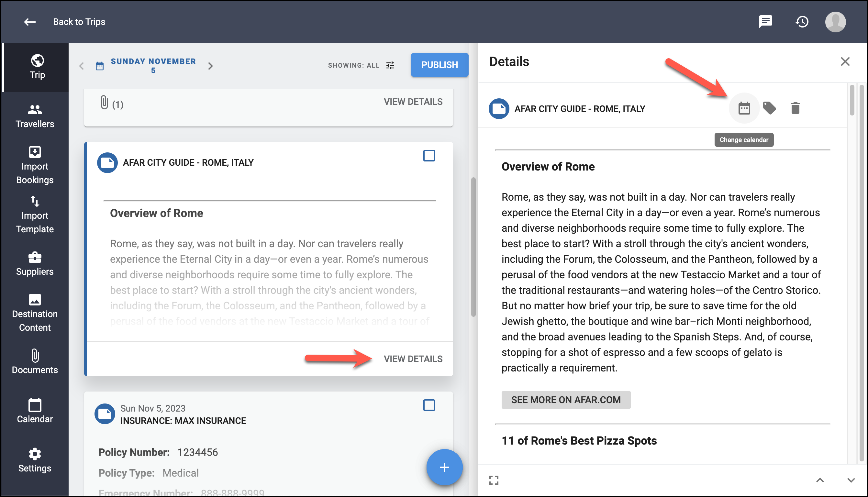Click the Details panel inner scrollbar
The width and height of the screenshot is (868, 497).
tap(851, 100)
